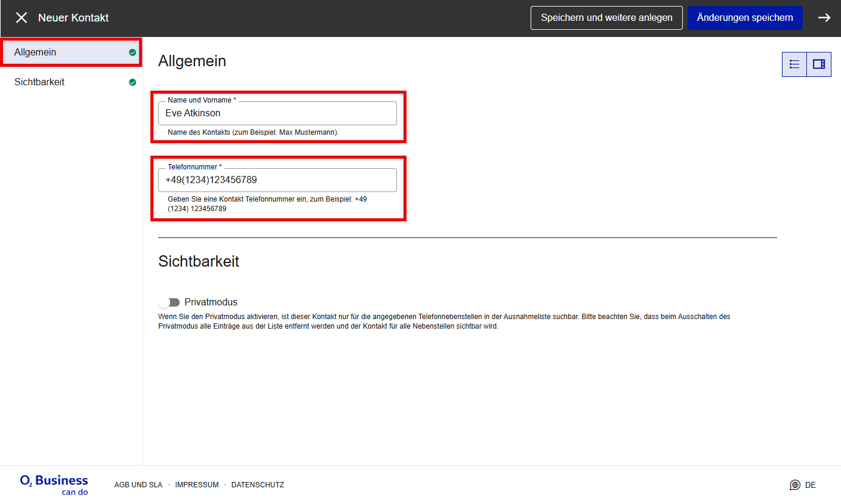
Task: Click the globe language icon in footer
Action: click(794, 485)
